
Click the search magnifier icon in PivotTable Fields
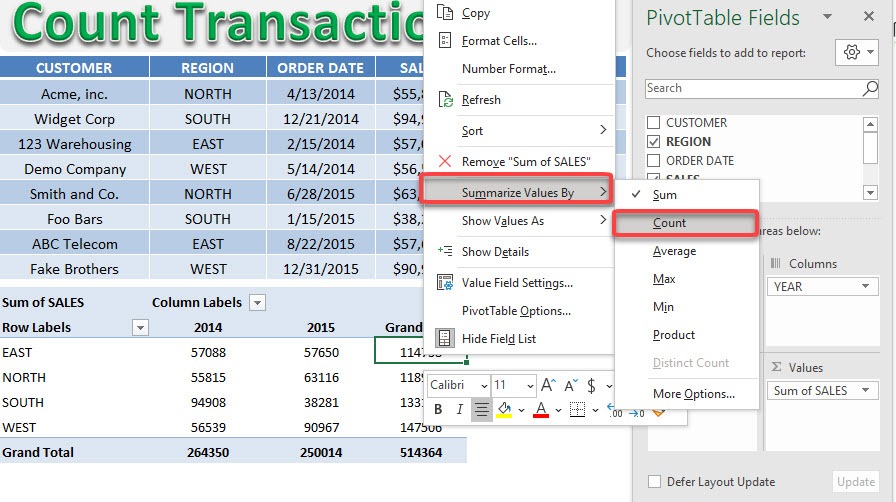tap(870, 88)
